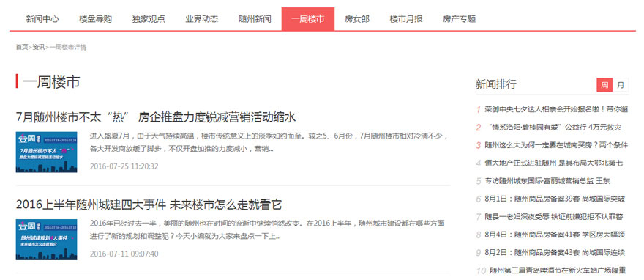Viewport: 644px width, 280px height.
Task: Click the 新闻排行 sidebar heading
Action: (x=495, y=84)
